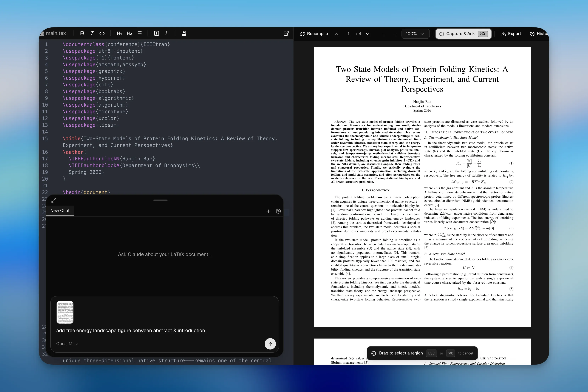Start a new chat with plus icon
The image size is (588, 392).
(268, 211)
